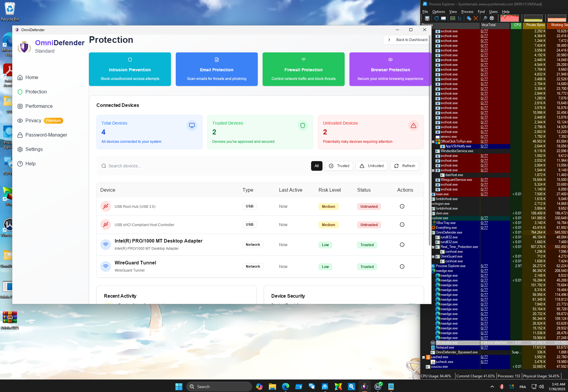Viewport: 568px width, 392px height.
Task: Click the CPU usage history graph
Action: tap(509, 18)
